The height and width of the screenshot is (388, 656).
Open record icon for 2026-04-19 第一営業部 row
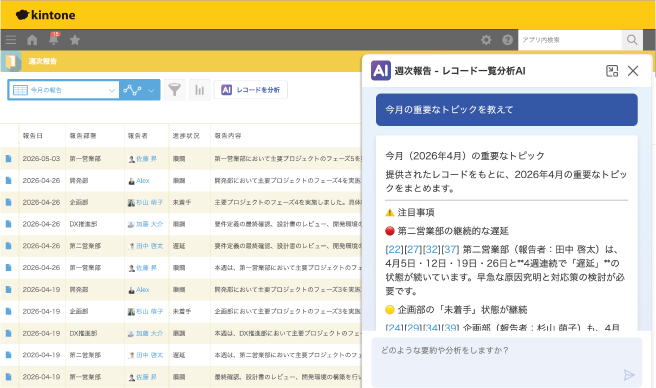pyautogui.click(x=8, y=377)
